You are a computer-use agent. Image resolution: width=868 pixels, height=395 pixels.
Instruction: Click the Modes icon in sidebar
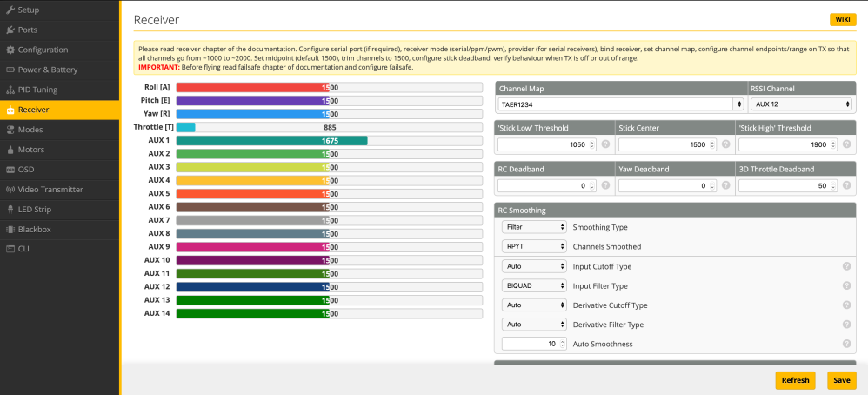pos(10,130)
